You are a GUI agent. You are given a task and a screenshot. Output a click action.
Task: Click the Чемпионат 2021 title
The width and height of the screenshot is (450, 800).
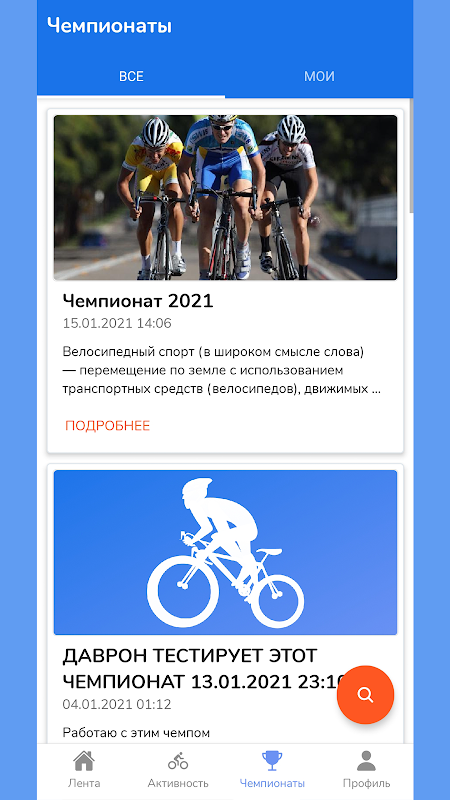(138, 301)
